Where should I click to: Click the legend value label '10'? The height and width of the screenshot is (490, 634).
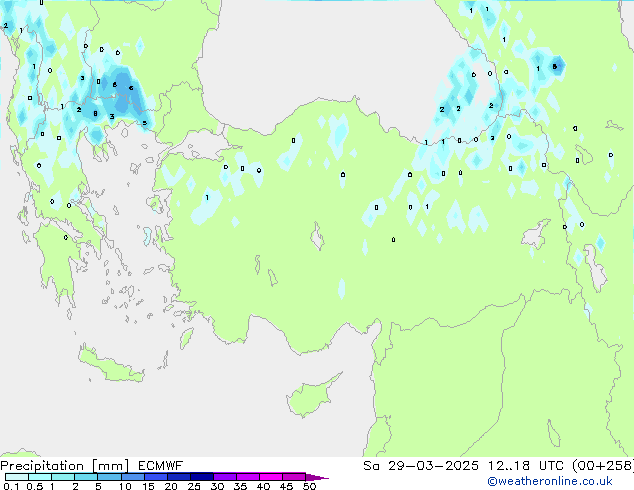tap(125, 486)
